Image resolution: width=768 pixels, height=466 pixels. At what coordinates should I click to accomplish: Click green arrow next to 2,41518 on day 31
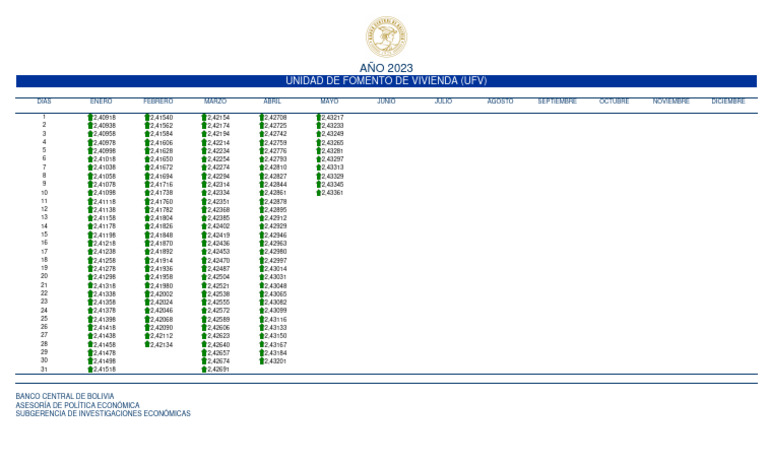click(x=91, y=369)
